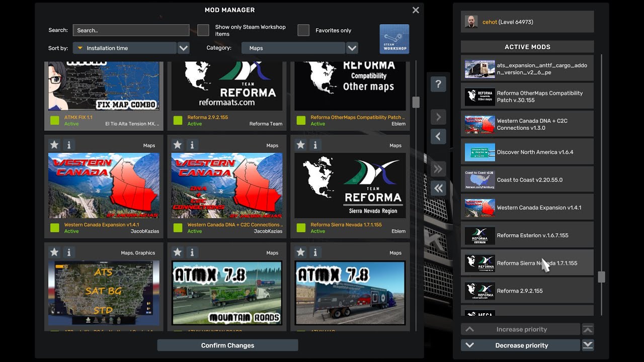This screenshot has height=362, width=644.
Task: Click ATMX 7.8 Mountain Roads thumbnail
Action: point(227,293)
